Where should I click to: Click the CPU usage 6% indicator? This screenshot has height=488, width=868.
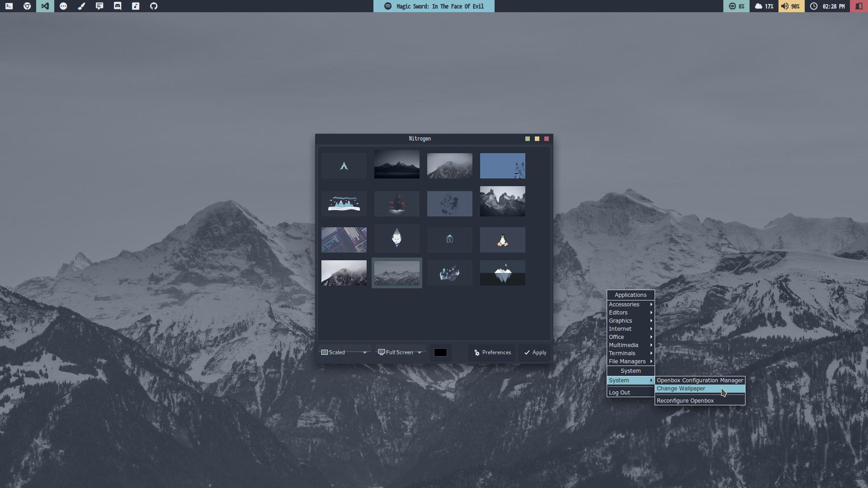tap(736, 6)
